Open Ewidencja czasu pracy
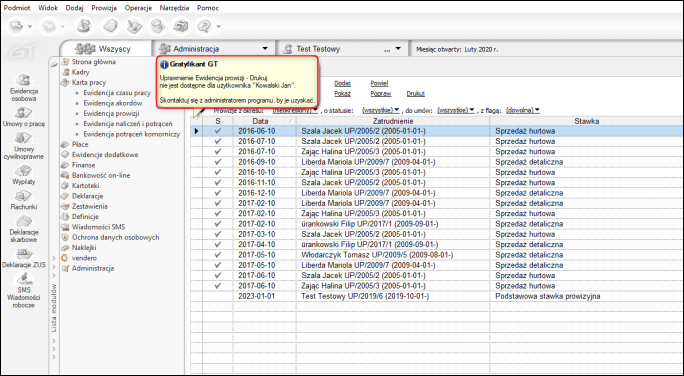 [x=117, y=92]
